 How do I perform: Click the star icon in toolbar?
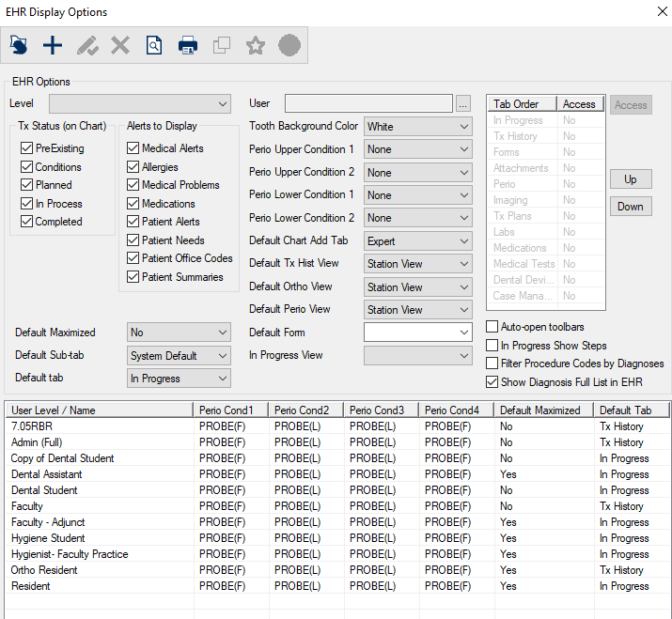(255, 44)
